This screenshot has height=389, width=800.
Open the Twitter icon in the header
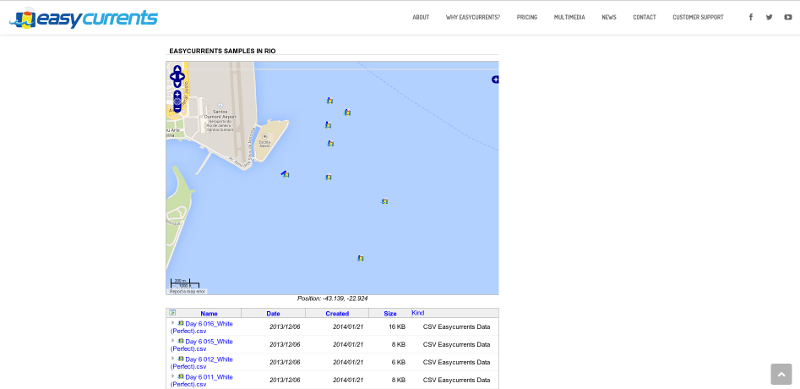pos(769,17)
